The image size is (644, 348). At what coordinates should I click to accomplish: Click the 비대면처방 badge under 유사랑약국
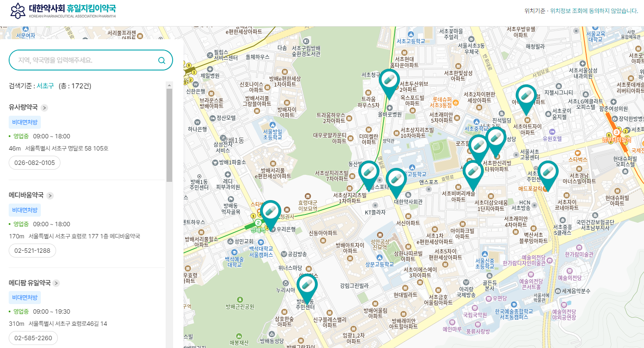[24, 122]
